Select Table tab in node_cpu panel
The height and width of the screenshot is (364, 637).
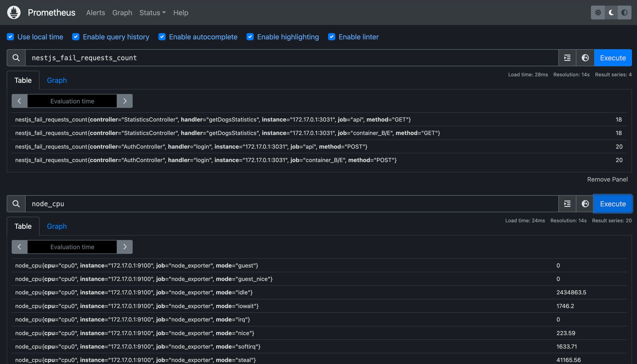click(x=23, y=226)
